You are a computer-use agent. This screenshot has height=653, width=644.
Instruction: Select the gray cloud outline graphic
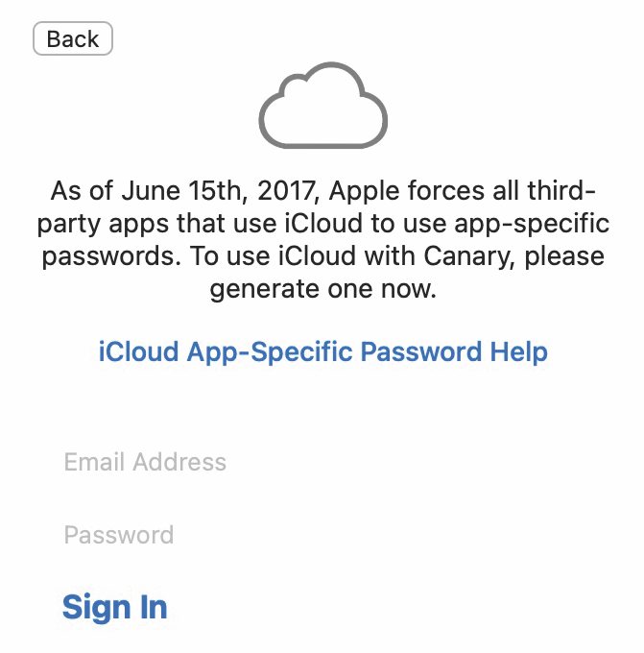click(323, 106)
